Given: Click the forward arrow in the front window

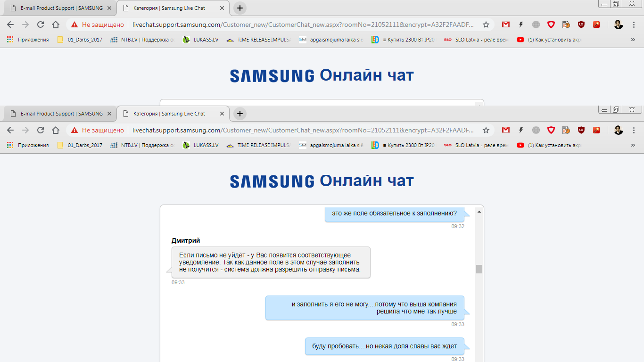Looking at the screenshot, I should 25,130.
